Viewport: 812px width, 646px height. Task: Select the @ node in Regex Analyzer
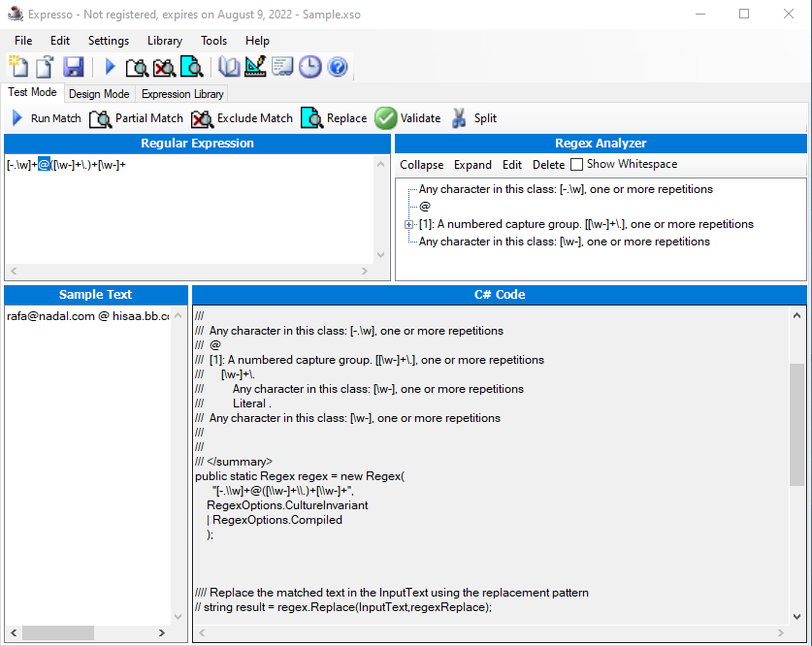point(423,206)
